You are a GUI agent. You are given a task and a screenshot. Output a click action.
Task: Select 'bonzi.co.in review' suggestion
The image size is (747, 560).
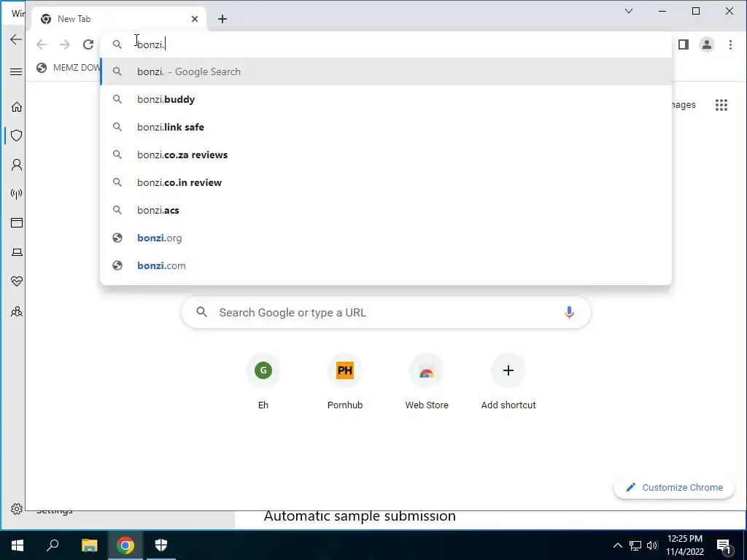click(386, 182)
